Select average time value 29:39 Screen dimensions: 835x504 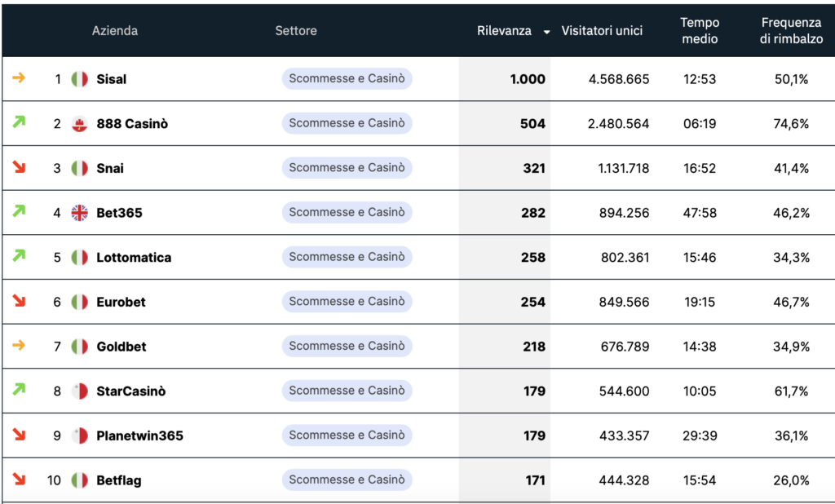pyautogui.click(x=700, y=435)
